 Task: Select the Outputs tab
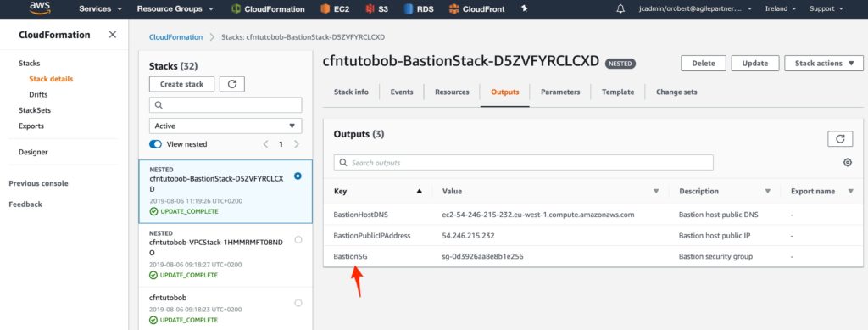pyautogui.click(x=505, y=92)
